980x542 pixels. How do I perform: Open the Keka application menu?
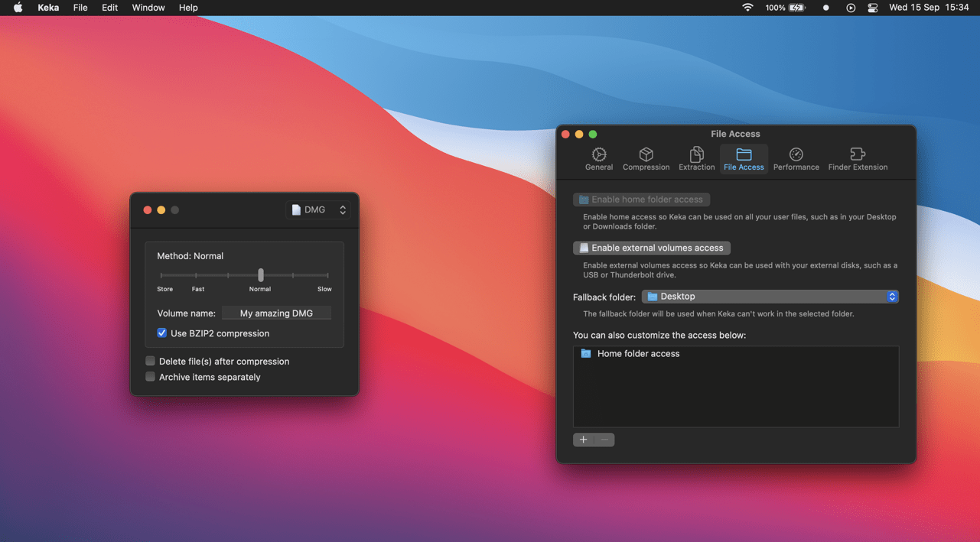point(48,8)
